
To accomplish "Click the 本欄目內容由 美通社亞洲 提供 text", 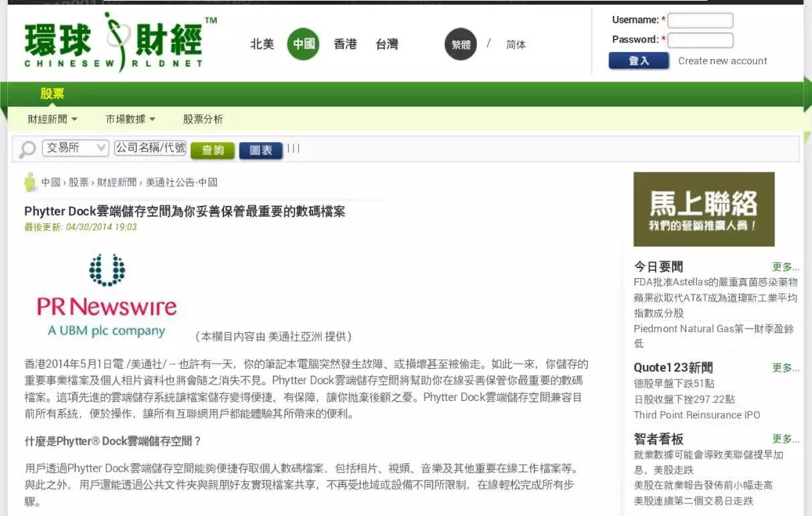I will 274,336.
